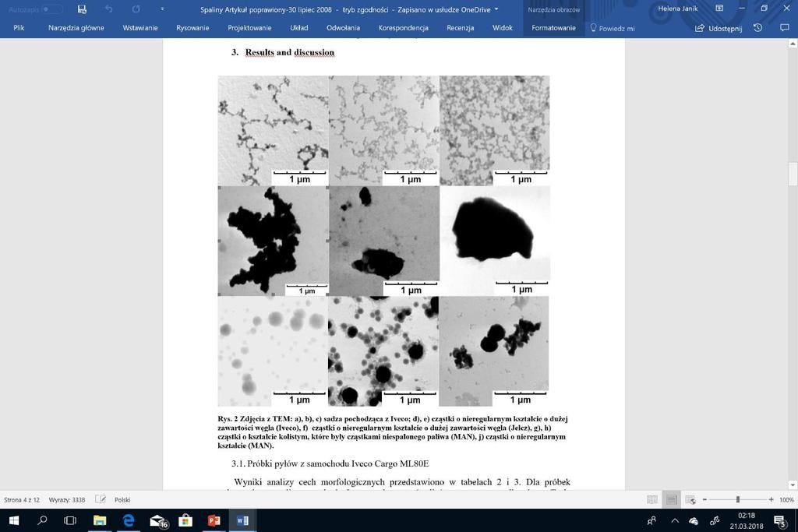Image resolution: width=798 pixels, height=532 pixels.
Task: Switch to PowerPoint on the taskbar
Action: pyautogui.click(x=214, y=520)
